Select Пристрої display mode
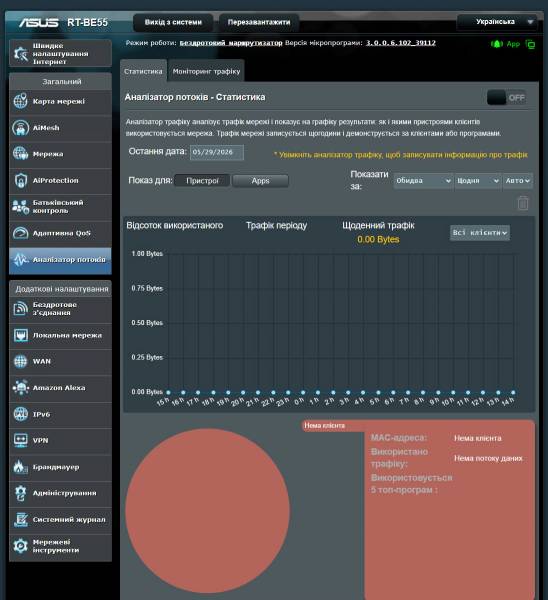The width and height of the screenshot is (548, 600). coord(202,181)
